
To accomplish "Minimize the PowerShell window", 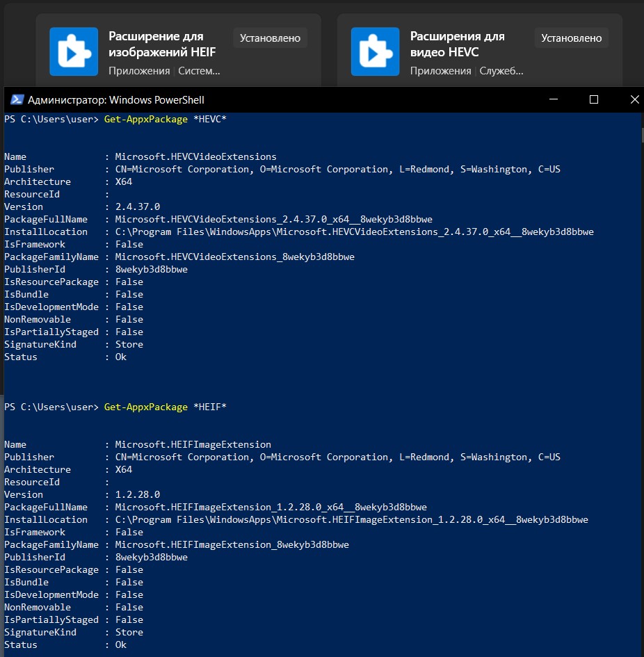I will 554,99.
